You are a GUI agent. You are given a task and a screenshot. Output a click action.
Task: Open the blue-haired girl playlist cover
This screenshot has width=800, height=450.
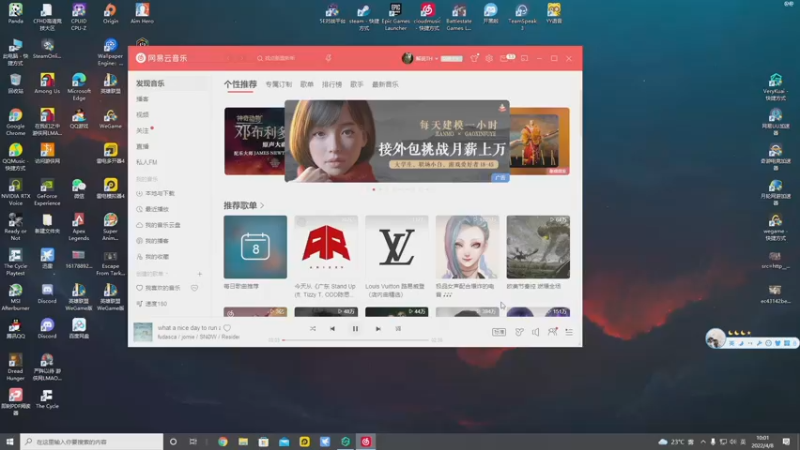467,247
